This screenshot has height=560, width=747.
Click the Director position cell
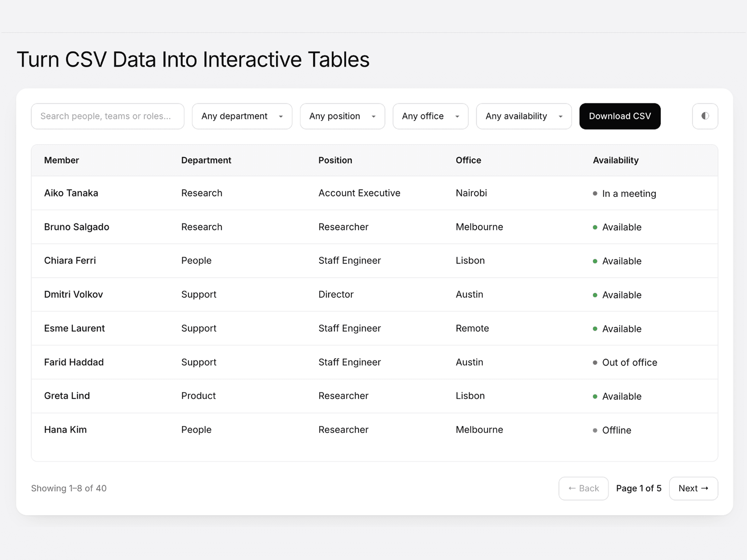(336, 294)
